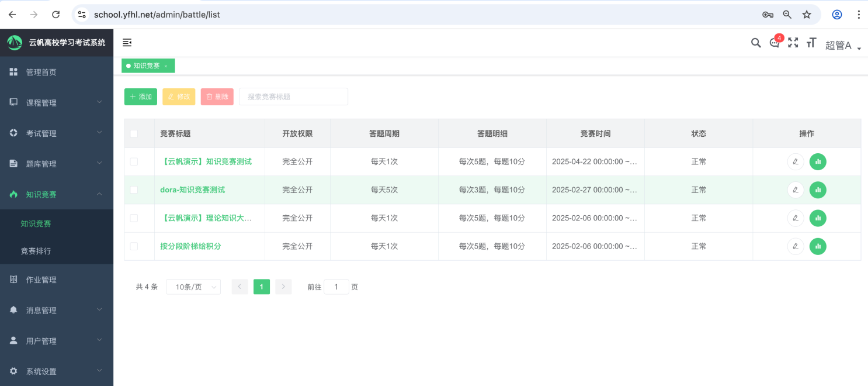This screenshot has width=868, height=386.
Task: Expand 消息管理 sidebar menu
Action: (57, 310)
